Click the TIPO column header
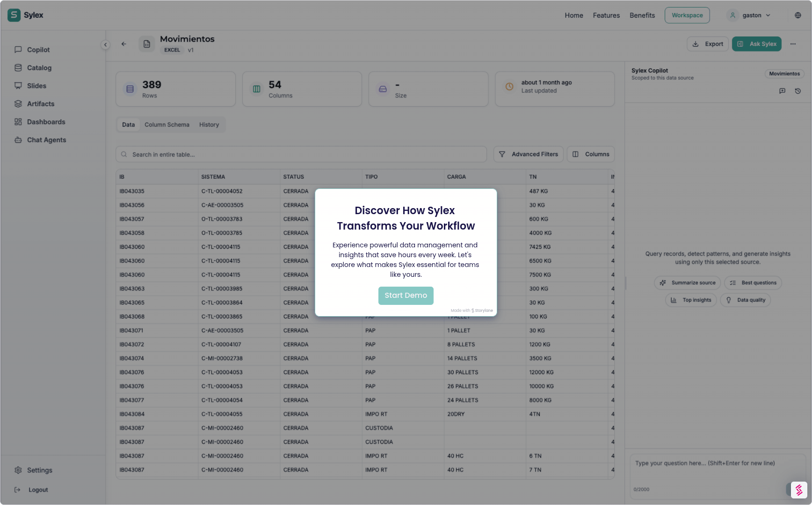Image resolution: width=812 pixels, height=505 pixels. (x=403, y=177)
